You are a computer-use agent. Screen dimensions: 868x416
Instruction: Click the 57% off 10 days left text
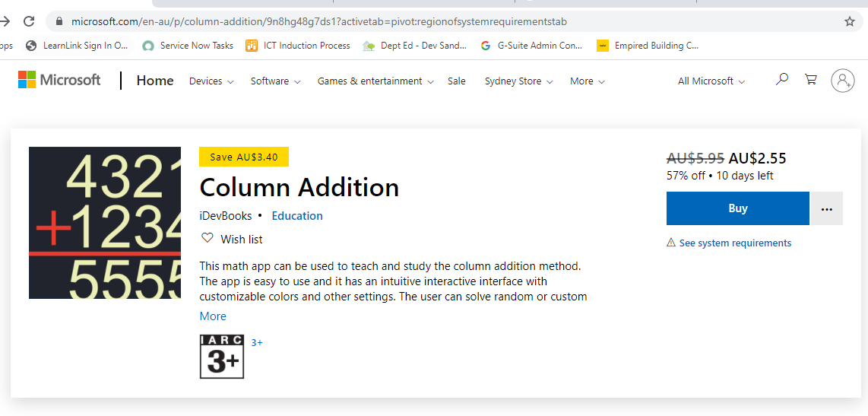[721, 176]
